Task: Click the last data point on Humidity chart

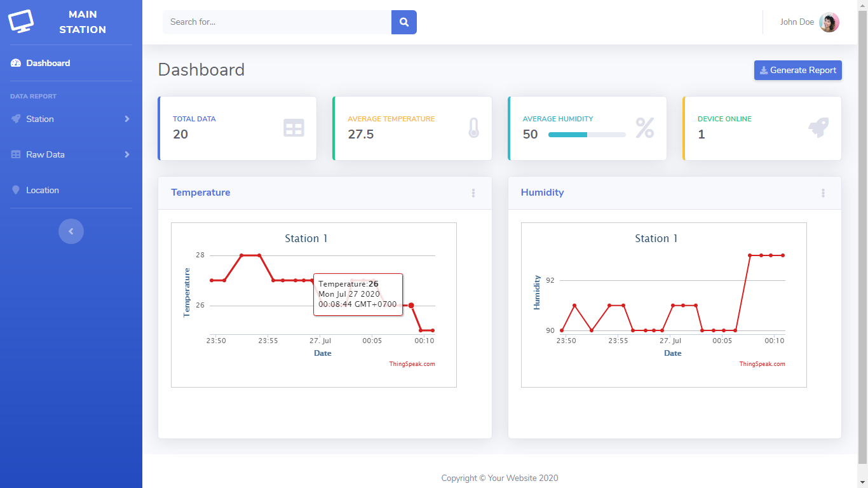Action: coord(782,255)
